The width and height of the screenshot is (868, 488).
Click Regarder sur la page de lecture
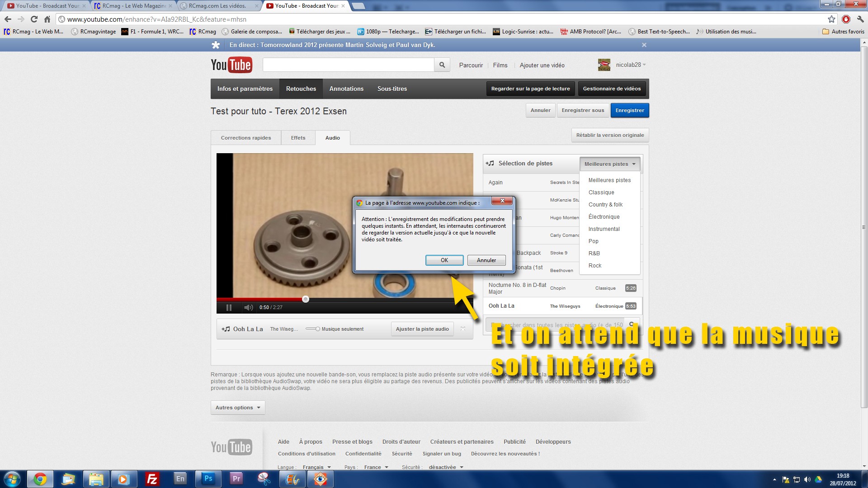[x=530, y=89]
